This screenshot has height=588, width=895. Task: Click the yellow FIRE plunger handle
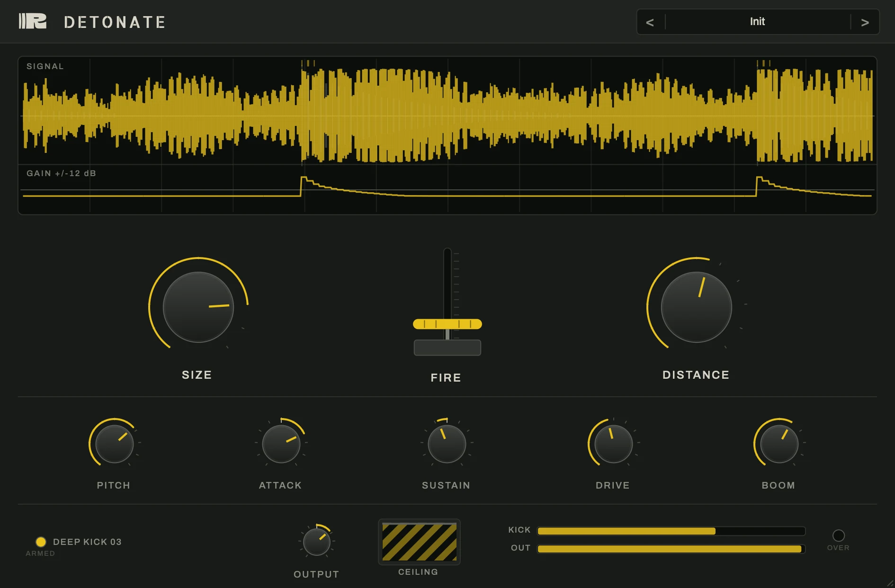[x=447, y=324]
